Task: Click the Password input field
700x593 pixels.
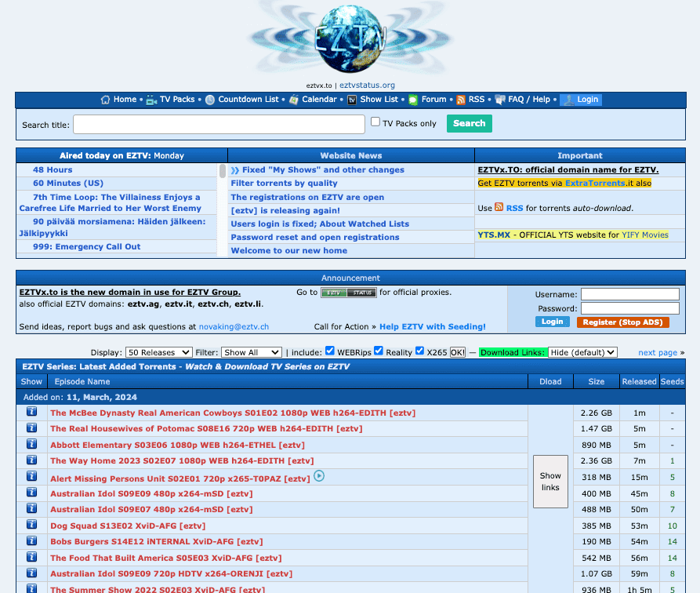Action: click(x=630, y=308)
